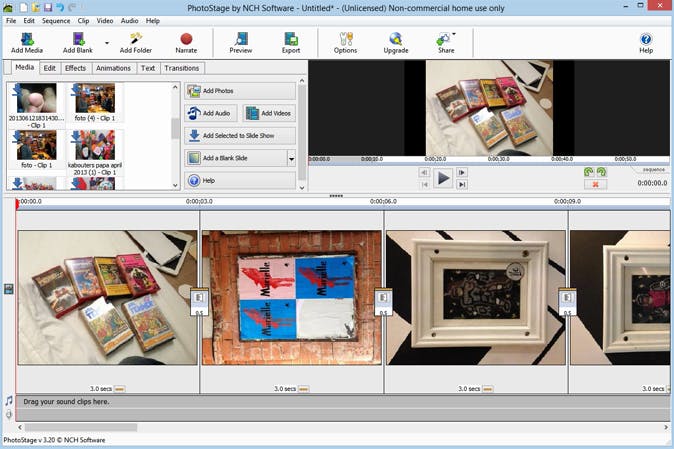Open the File menu
Screen dimensions: 674x449
(11, 21)
